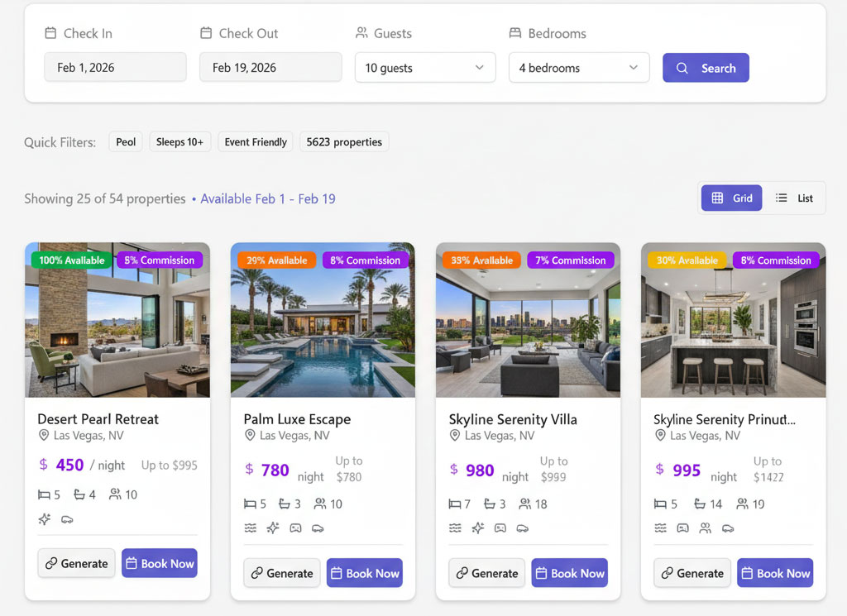Click the bathtub icon showing 14 on Skyline Serenity Prinutt

(702, 504)
